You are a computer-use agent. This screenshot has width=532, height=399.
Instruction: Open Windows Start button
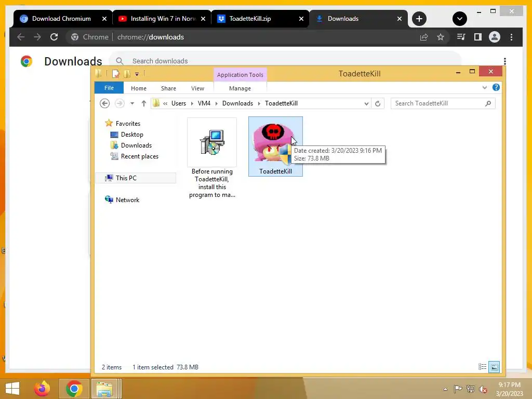(12, 388)
